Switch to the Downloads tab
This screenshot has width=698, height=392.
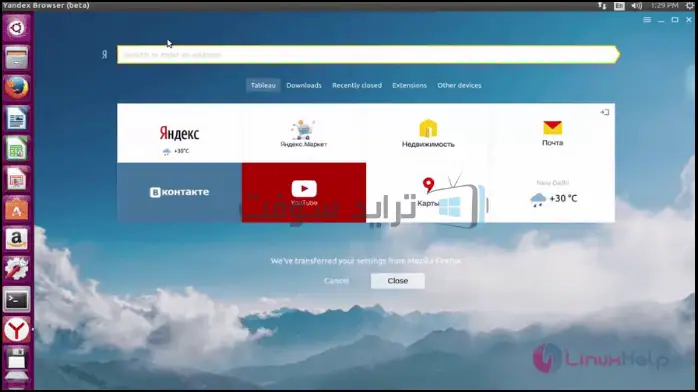click(304, 85)
